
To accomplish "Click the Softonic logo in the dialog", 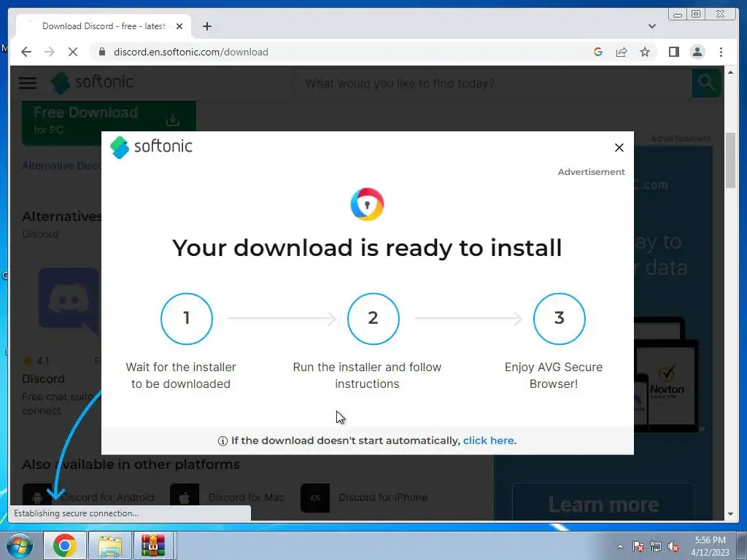I will coord(151,147).
